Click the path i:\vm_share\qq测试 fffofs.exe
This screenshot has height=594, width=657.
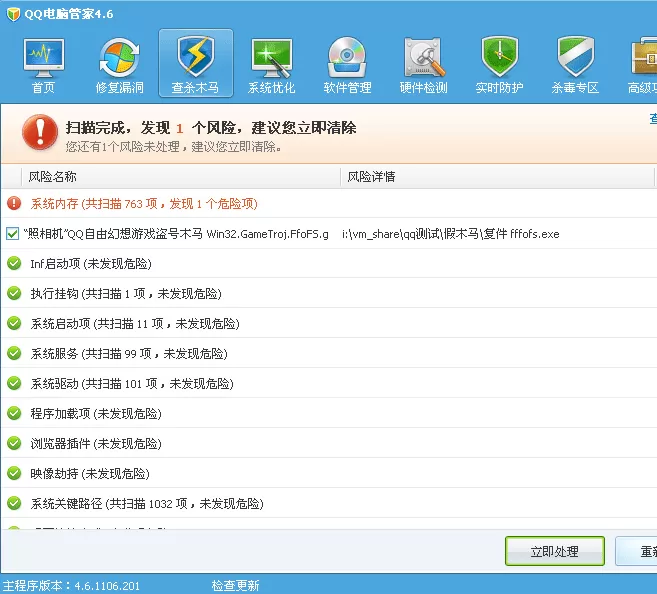click(450, 234)
